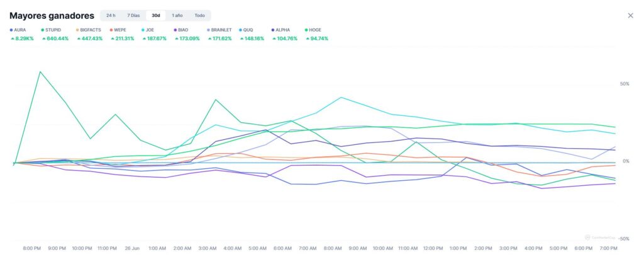This screenshot has width=644, height=264.
Task: Choose the 1 año time range
Action: coord(177,15)
